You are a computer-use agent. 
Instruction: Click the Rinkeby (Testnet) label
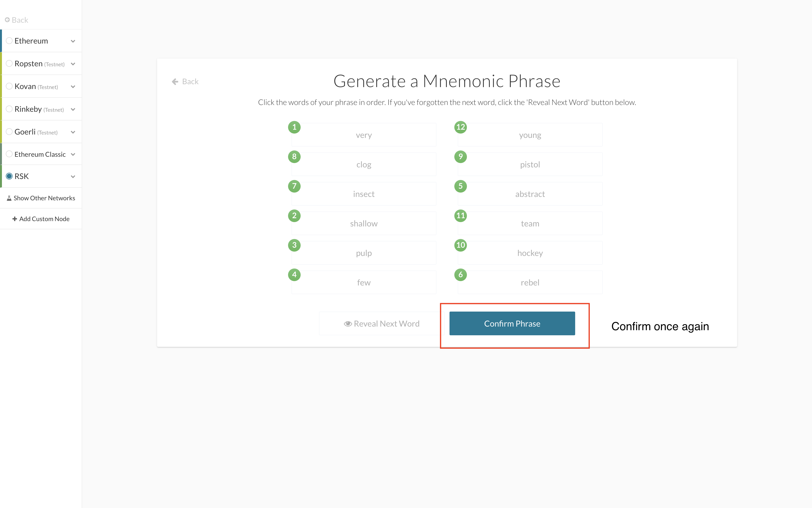[x=39, y=109]
